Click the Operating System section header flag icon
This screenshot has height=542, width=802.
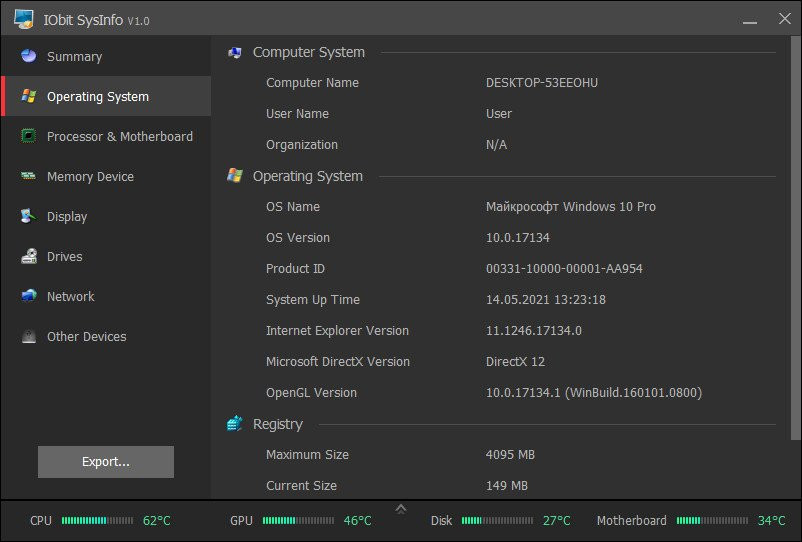tap(235, 175)
